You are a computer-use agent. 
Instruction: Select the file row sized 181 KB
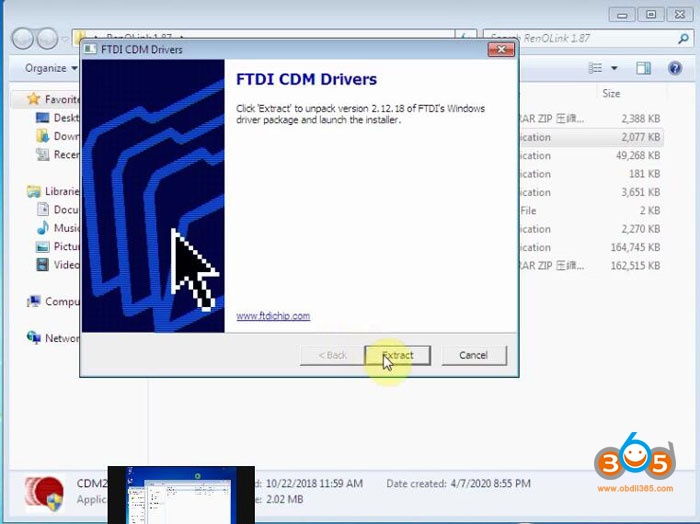[x=591, y=174]
